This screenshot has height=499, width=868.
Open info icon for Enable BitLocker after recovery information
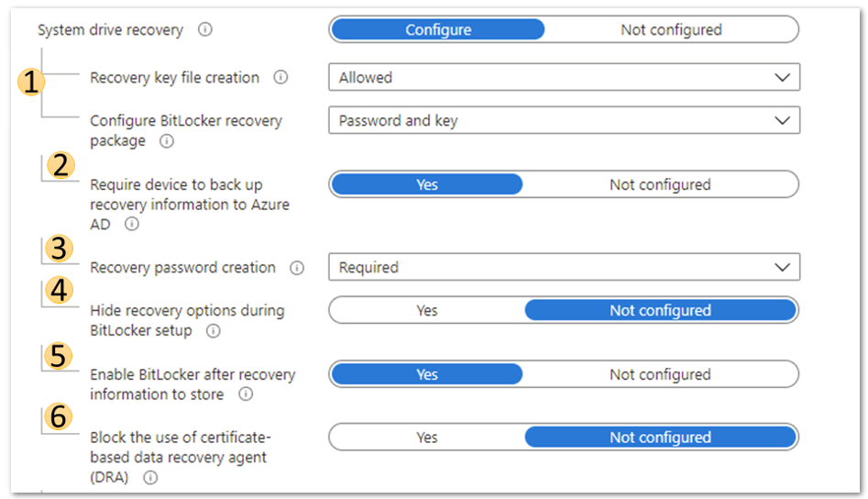(246, 394)
